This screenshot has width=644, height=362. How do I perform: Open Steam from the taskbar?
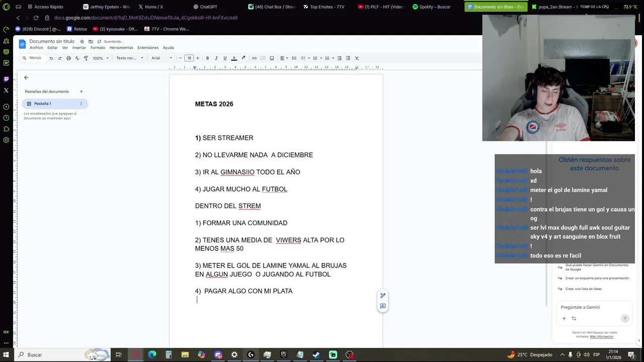316,354
